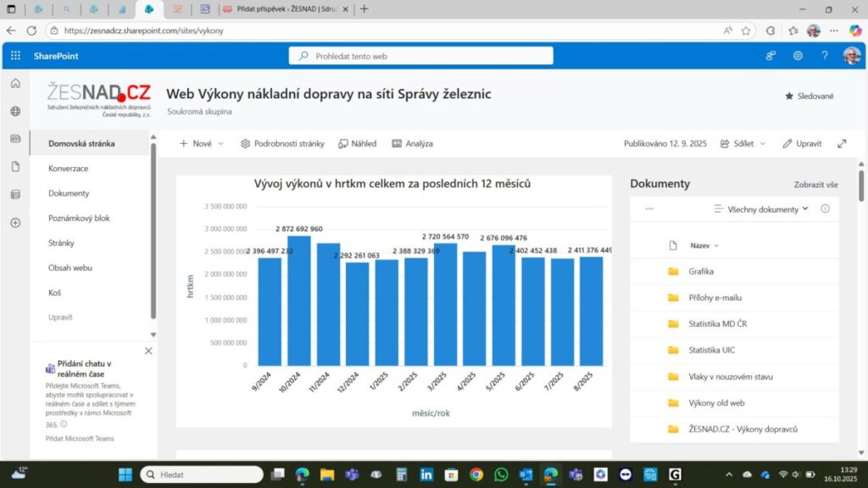868x488 pixels.
Task: Open documents info pane icon
Action: coord(825,208)
